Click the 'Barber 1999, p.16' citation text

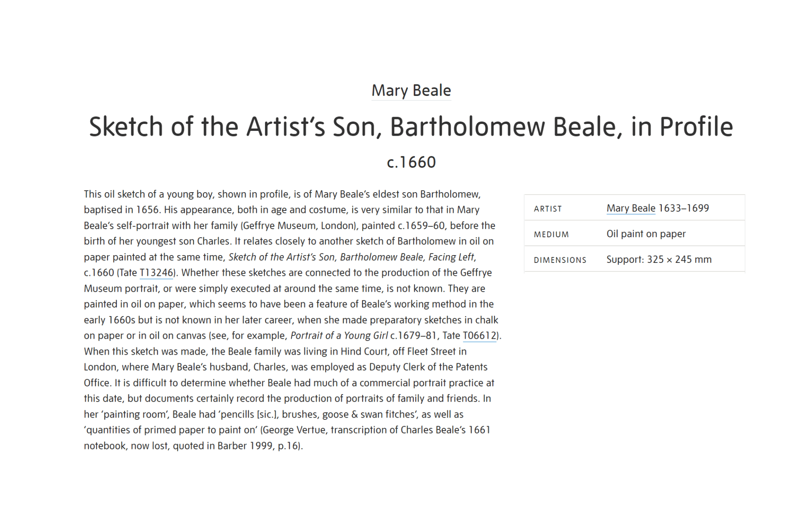click(x=259, y=446)
